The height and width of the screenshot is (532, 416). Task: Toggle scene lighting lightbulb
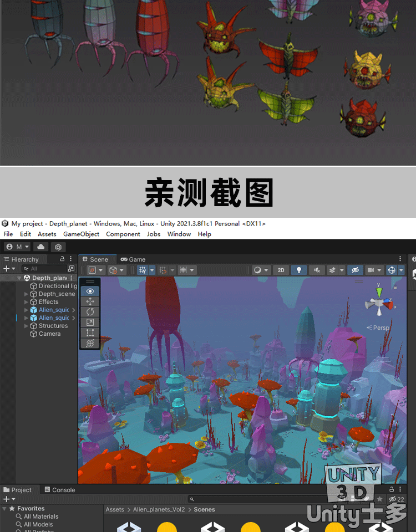[299, 270]
